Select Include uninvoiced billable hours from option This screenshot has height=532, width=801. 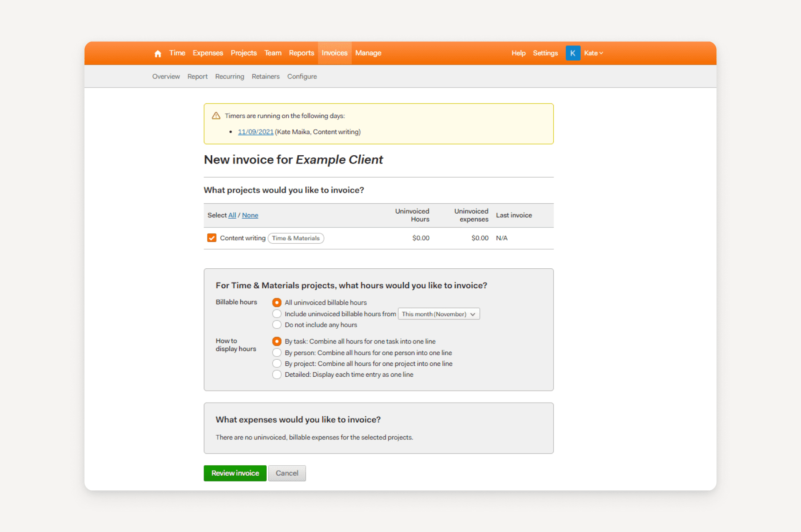tap(277, 314)
